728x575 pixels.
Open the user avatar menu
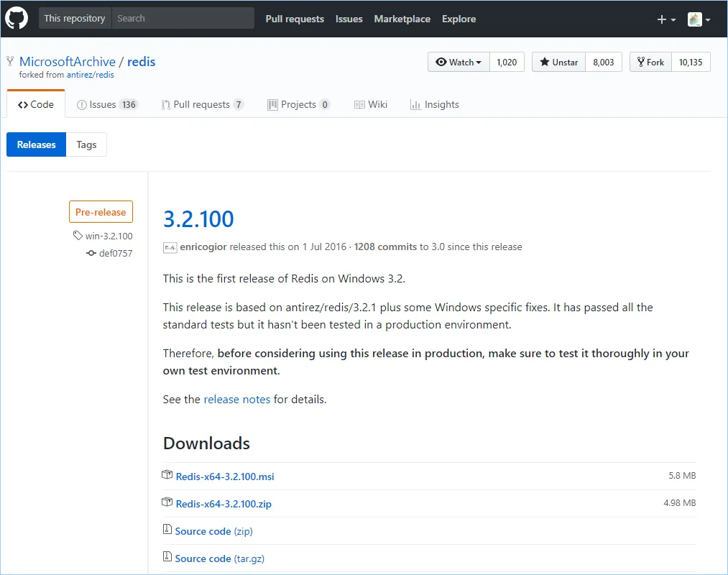(x=699, y=19)
